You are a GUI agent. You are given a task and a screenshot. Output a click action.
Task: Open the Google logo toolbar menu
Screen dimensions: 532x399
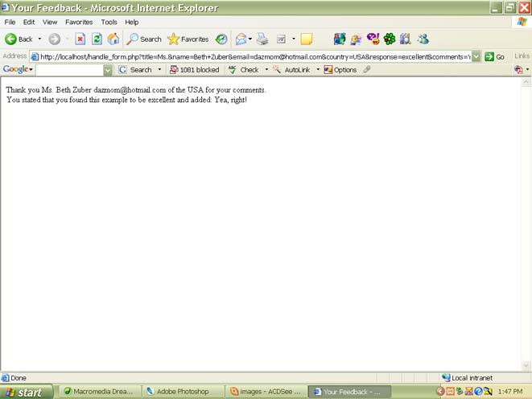point(18,69)
